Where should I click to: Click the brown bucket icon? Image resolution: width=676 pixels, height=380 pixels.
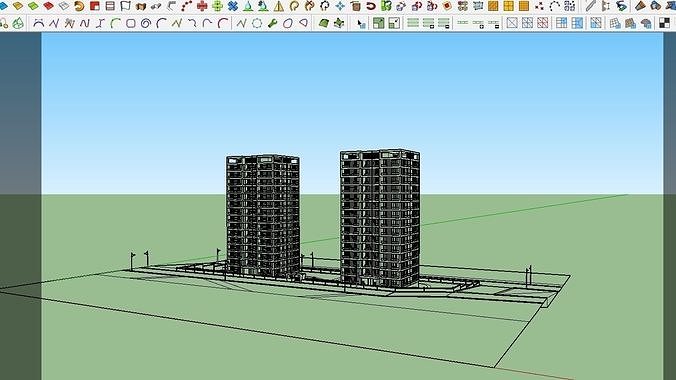point(356,6)
